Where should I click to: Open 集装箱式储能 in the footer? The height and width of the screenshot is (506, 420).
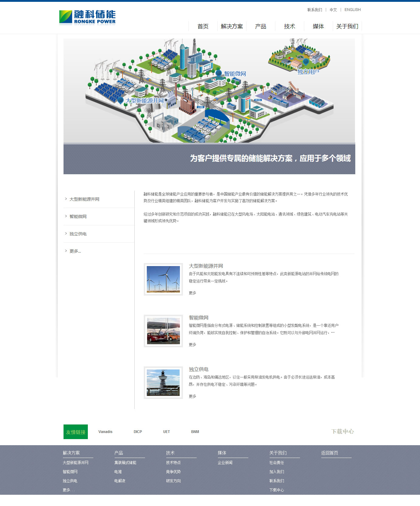[125, 463]
